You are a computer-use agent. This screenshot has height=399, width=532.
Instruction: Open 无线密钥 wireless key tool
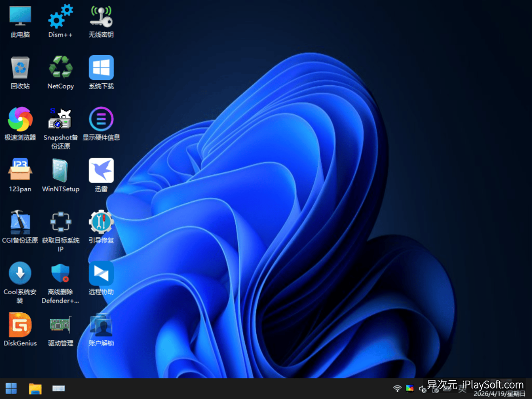tap(101, 21)
